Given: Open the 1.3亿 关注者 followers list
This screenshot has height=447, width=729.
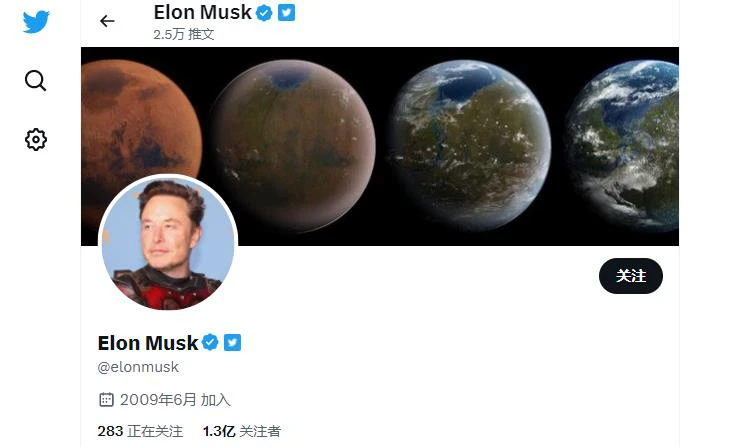Looking at the screenshot, I should click(242, 431).
